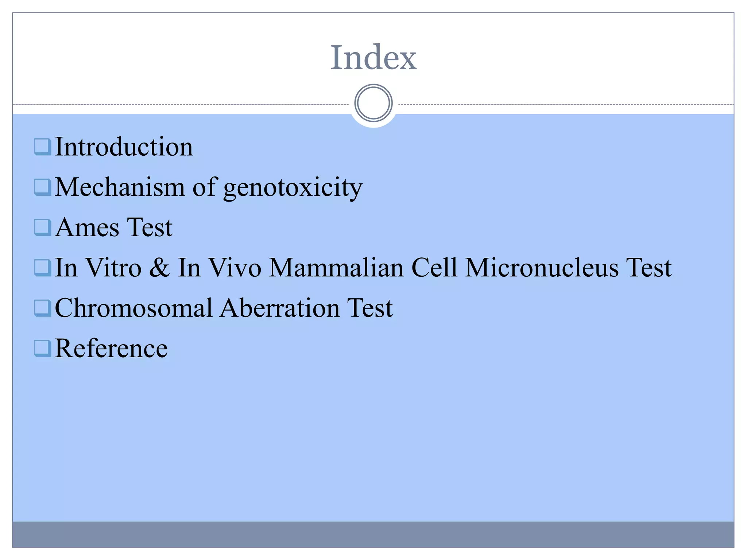Select the Reference list entry text
747x560 pixels.
tap(111, 348)
